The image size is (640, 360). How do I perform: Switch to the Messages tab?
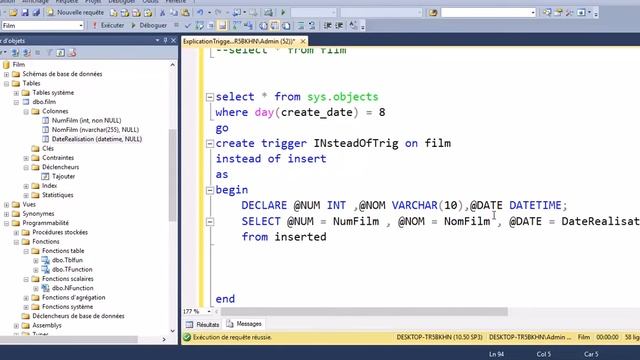click(x=244, y=324)
